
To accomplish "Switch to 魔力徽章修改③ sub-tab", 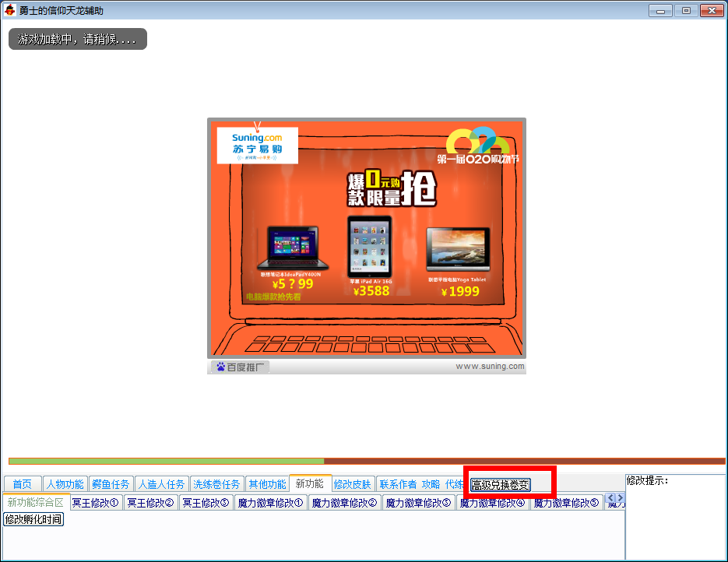I will (418, 503).
